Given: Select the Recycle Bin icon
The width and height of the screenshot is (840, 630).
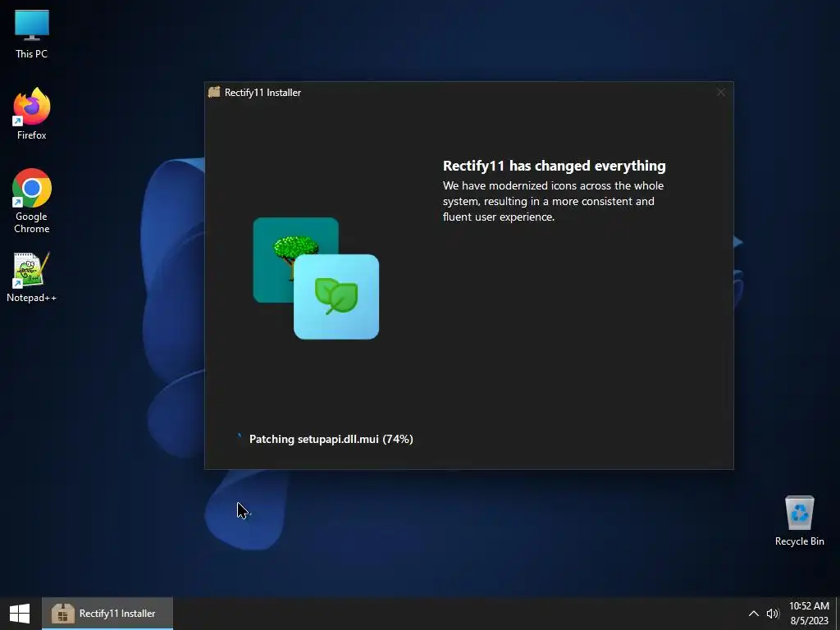Looking at the screenshot, I should [x=799, y=521].
